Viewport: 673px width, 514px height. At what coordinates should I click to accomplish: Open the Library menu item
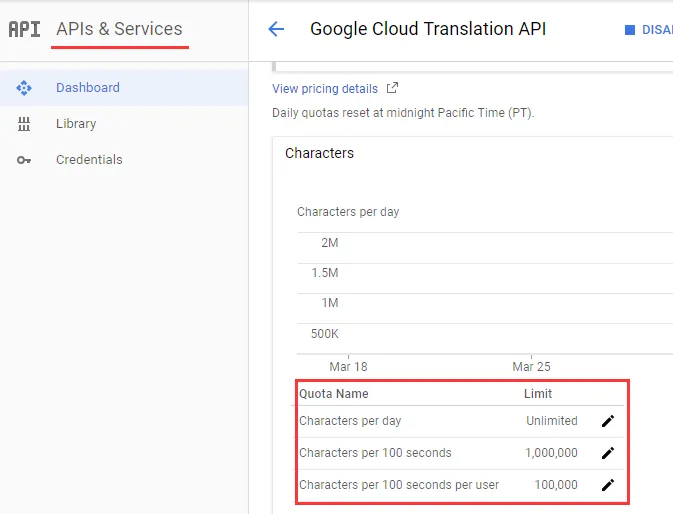76,124
